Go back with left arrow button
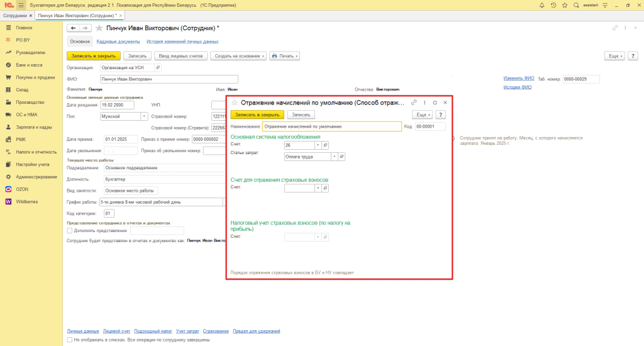 73,28
